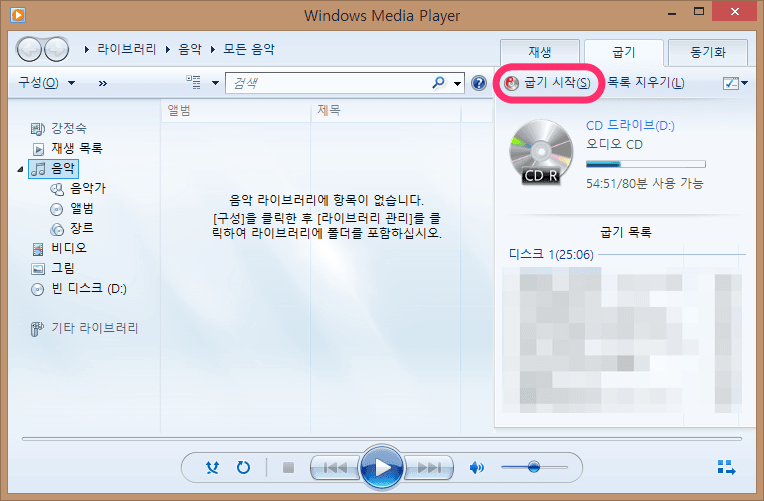The image size is (764, 501).
Task: Click the stop button
Action: click(288, 467)
